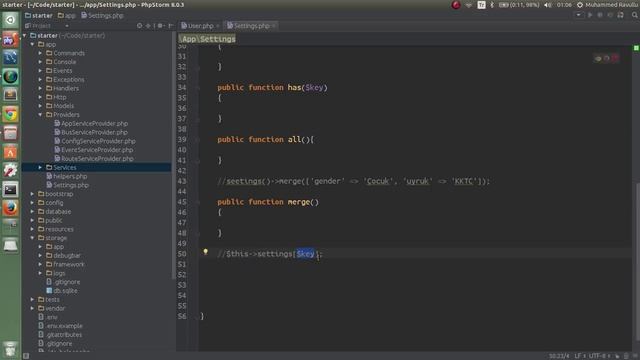Click UTF-8 encoding in status bar
Image resolution: width=640 pixels, height=360 pixels.
pyautogui.click(x=598, y=356)
